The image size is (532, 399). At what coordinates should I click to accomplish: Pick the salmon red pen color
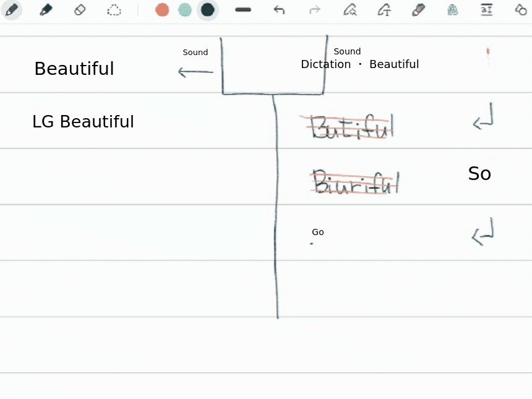[162, 10]
